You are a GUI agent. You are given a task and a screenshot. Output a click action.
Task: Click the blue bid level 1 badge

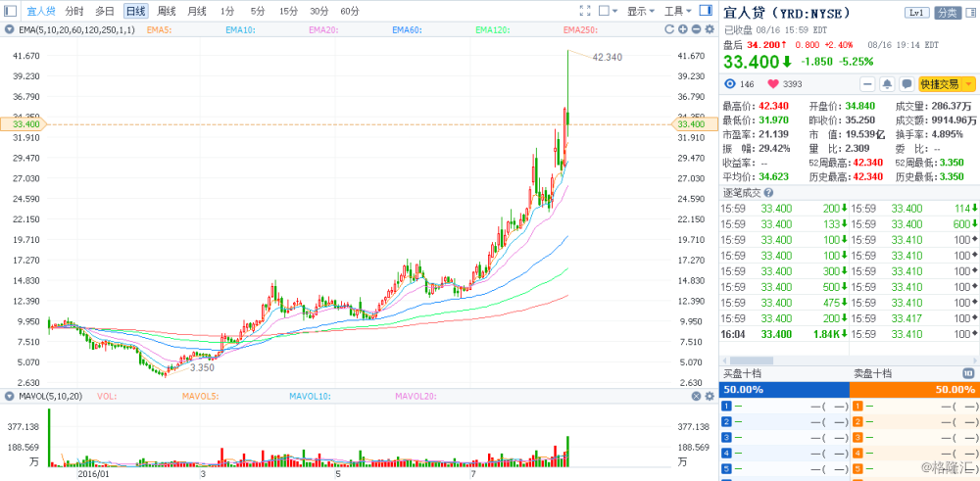pyautogui.click(x=726, y=406)
